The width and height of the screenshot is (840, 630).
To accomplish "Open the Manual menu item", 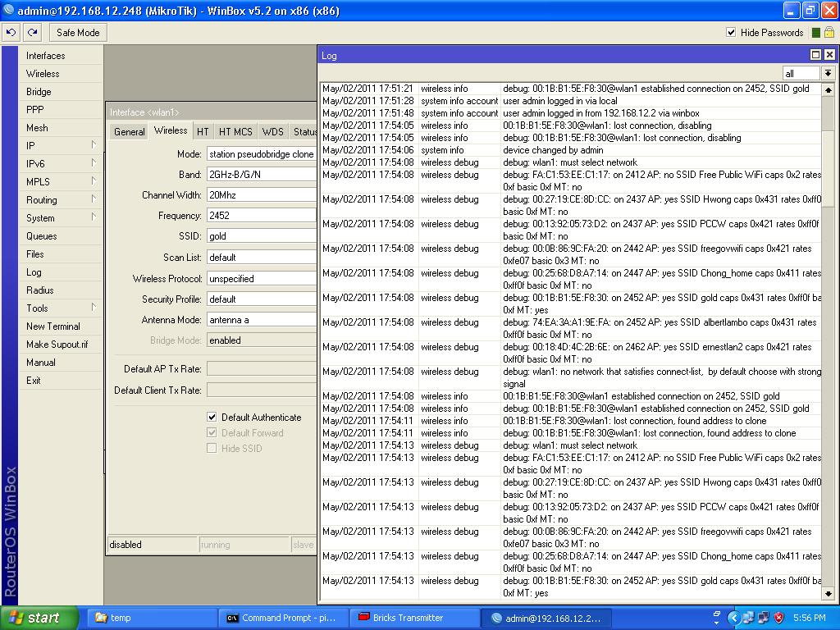I will tap(60, 363).
